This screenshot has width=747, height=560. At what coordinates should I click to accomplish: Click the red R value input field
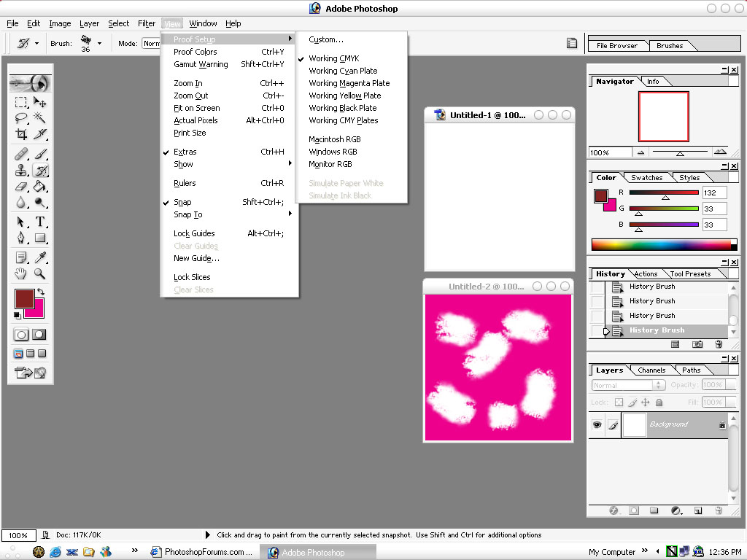tap(714, 193)
